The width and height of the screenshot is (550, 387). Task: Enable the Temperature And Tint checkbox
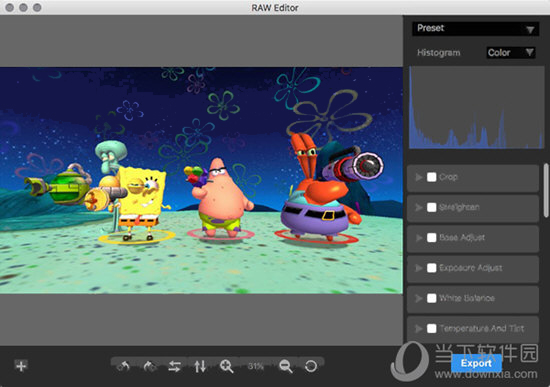point(431,328)
